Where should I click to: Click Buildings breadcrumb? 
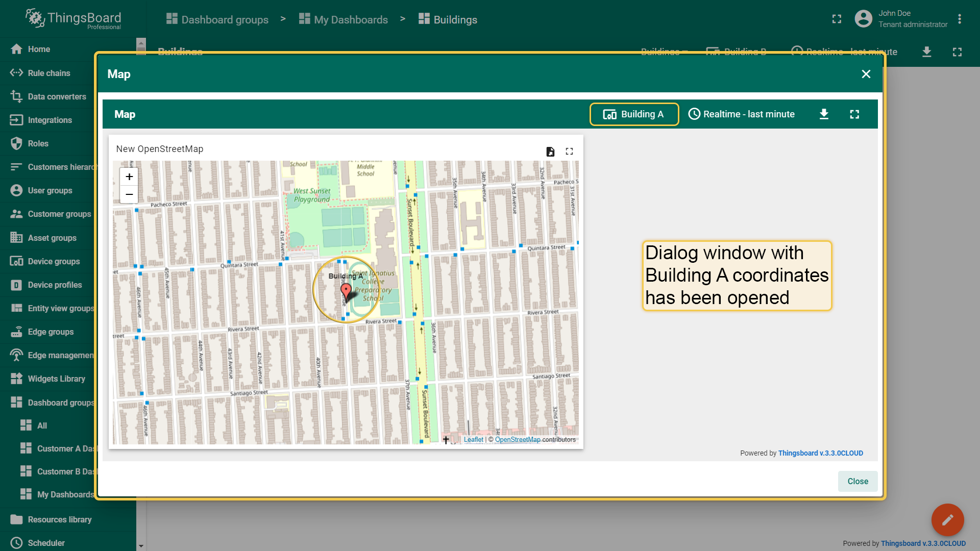[x=448, y=19]
